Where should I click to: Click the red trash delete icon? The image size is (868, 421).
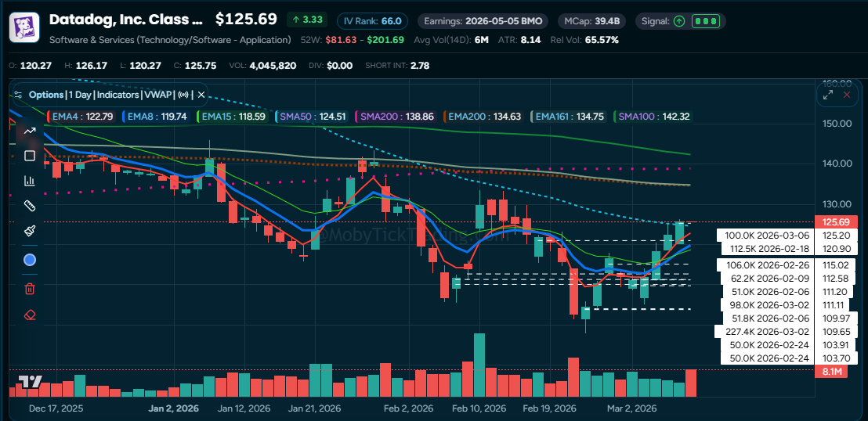click(30, 289)
